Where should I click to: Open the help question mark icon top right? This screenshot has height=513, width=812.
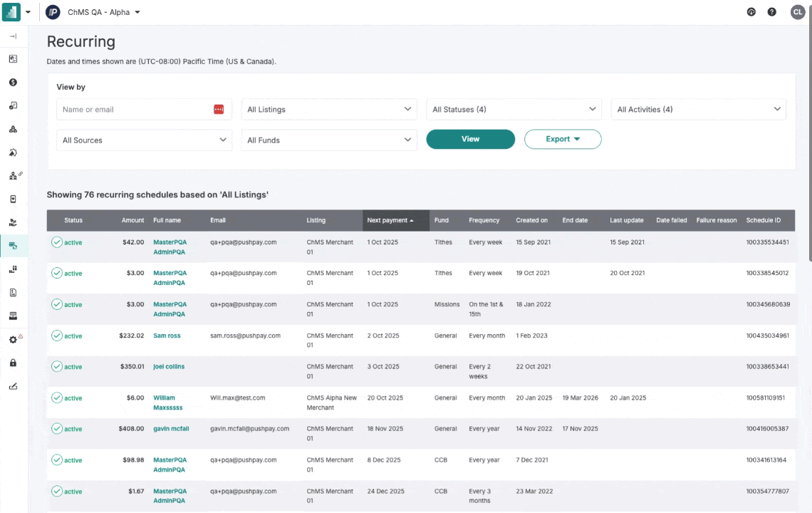coord(771,11)
